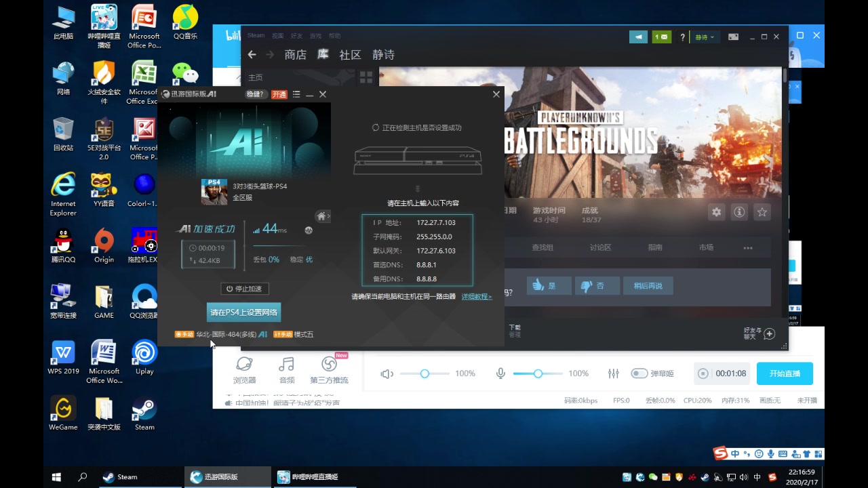The width and height of the screenshot is (868, 488).
Task: Click the latency waveform icon beside 44ms
Action: (x=309, y=230)
